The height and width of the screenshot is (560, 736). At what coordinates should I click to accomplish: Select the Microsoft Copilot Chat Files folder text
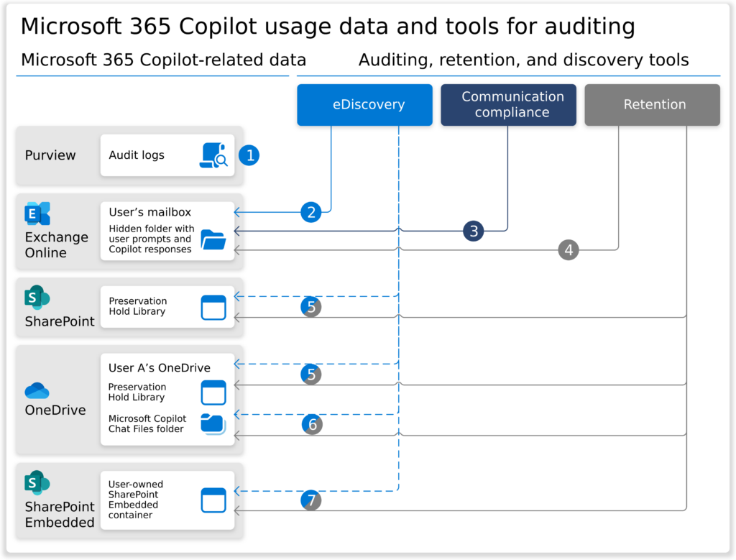coord(147,423)
